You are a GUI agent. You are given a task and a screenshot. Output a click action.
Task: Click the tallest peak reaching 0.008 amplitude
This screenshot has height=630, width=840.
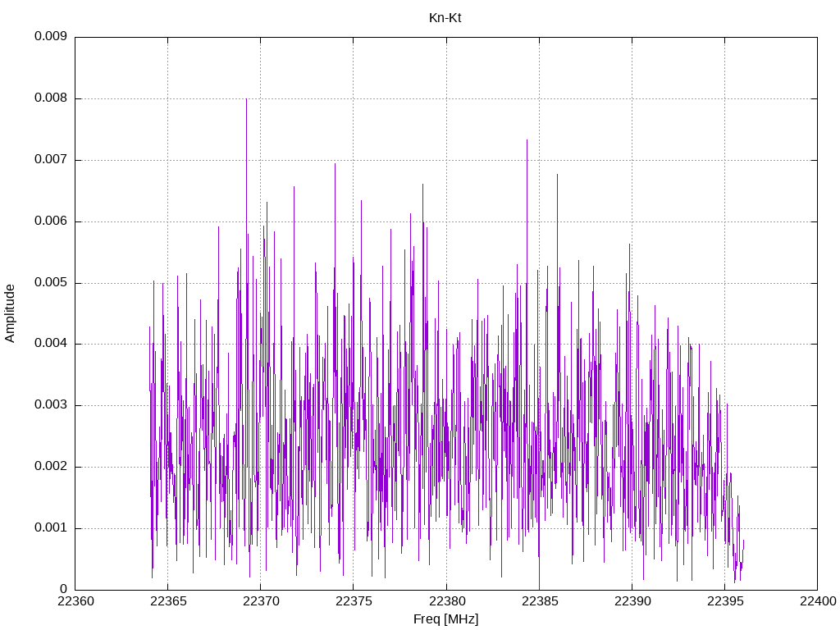(246, 100)
